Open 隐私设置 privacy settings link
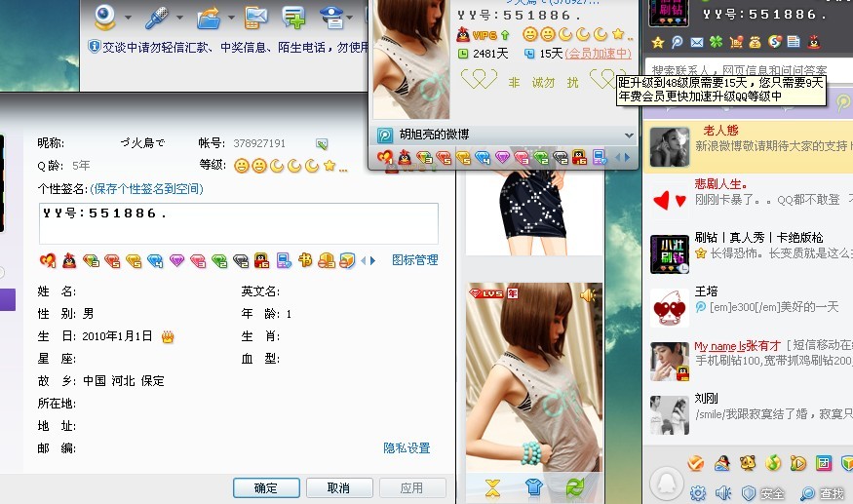The image size is (853, 504). (x=407, y=447)
